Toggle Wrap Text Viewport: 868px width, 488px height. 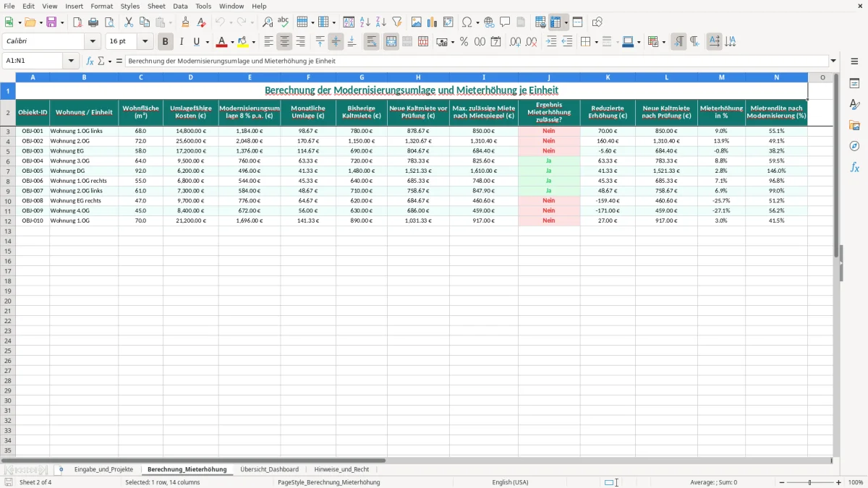(372, 42)
